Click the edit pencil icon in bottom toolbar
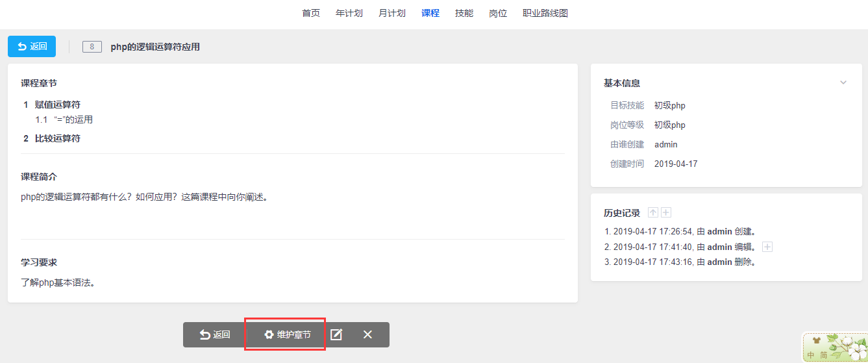The image size is (868, 363). tap(336, 334)
